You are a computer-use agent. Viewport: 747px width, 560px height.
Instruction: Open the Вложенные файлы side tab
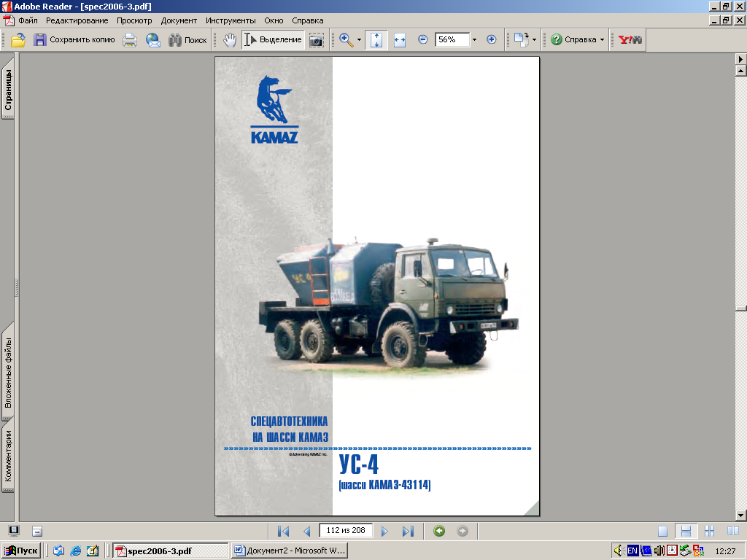[x=8, y=371]
